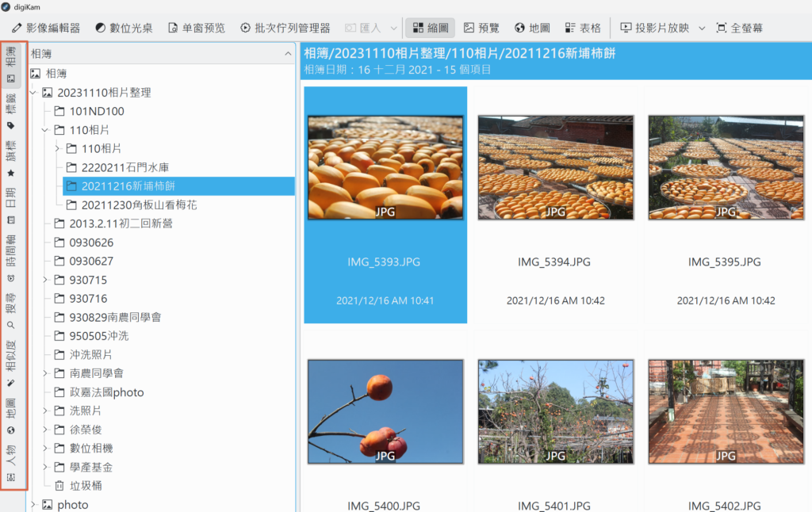The width and height of the screenshot is (812, 512).
Task: Expand the 南農同學會 folder
Action: (45, 373)
